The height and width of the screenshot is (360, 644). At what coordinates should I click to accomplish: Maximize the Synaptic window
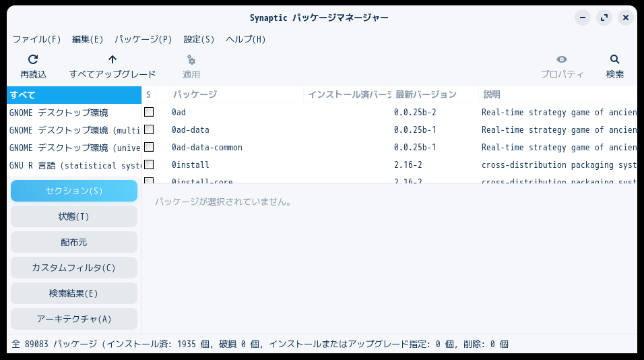[x=604, y=18]
